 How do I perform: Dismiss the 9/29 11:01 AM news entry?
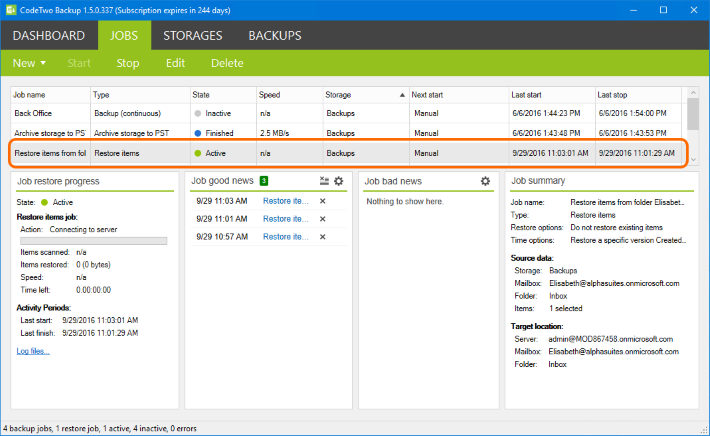(x=322, y=219)
